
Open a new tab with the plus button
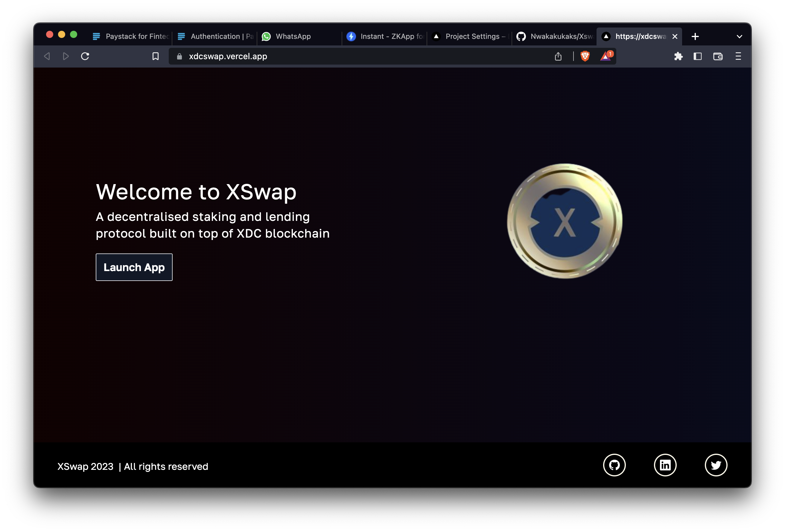pos(695,36)
